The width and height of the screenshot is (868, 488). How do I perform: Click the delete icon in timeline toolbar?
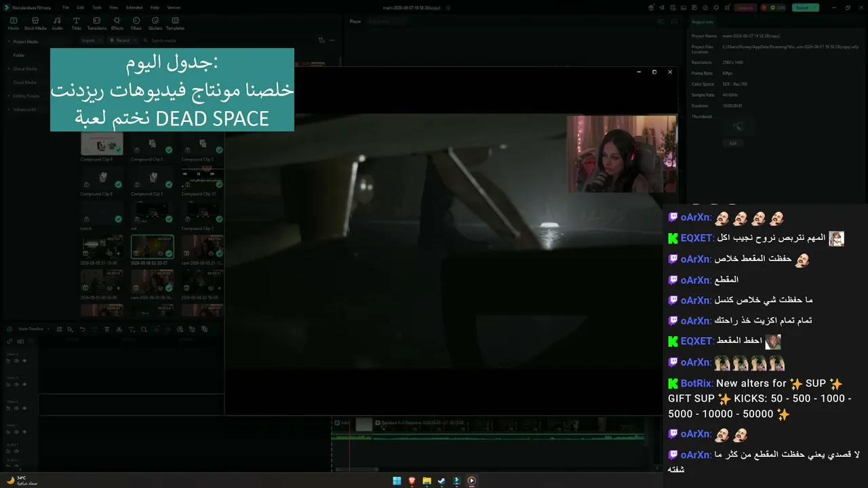106,329
